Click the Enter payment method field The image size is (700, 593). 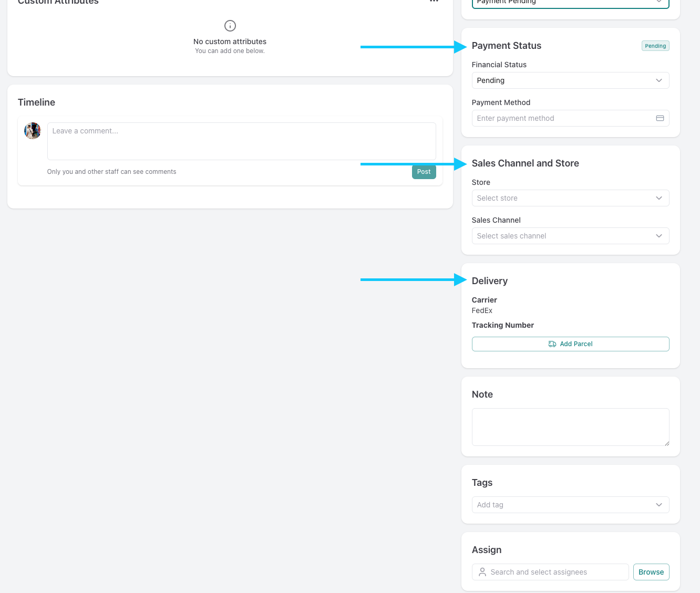(x=562, y=118)
